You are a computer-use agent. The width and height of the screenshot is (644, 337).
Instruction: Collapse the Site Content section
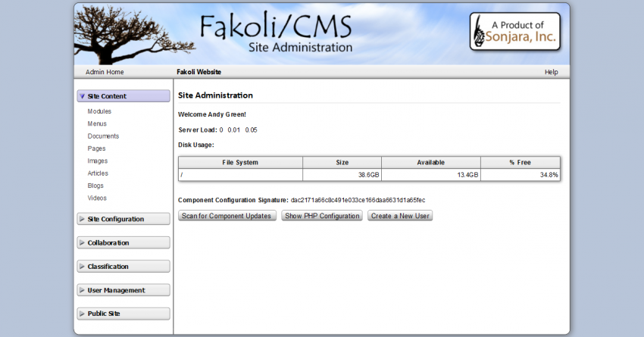click(123, 96)
